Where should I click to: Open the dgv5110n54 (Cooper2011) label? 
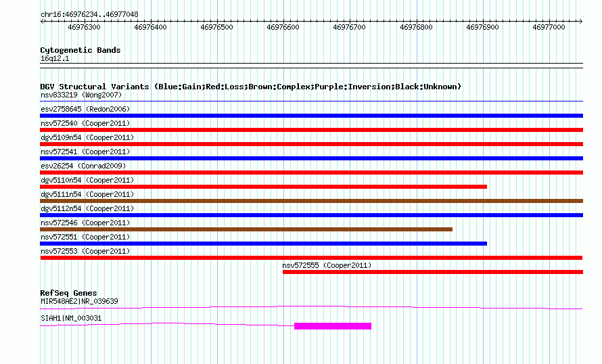pos(87,180)
